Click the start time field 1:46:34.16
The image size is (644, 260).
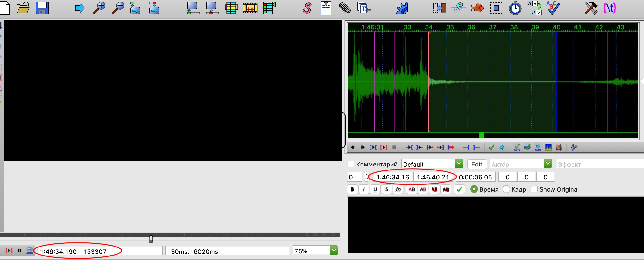[393, 177]
